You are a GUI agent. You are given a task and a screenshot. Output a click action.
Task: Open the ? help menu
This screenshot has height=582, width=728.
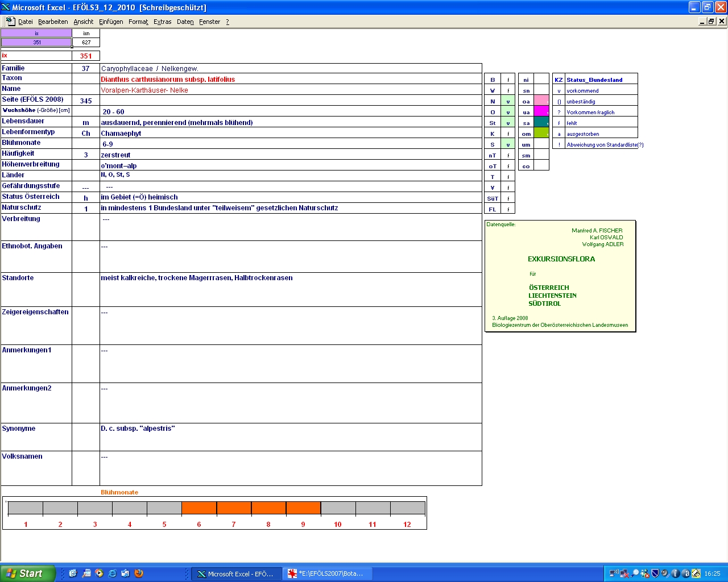[x=227, y=22]
